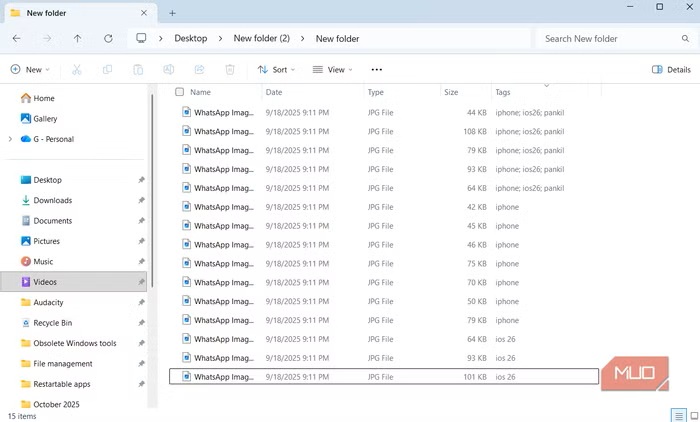Open the See more three-dots menu
Viewport: 700px width, 422px height.
(376, 70)
